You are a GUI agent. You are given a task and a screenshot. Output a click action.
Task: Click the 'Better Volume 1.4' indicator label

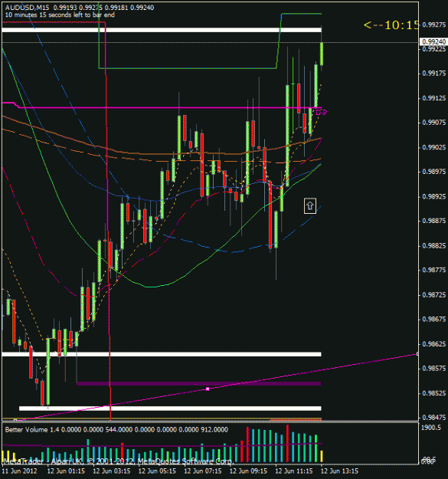(32, 429)
